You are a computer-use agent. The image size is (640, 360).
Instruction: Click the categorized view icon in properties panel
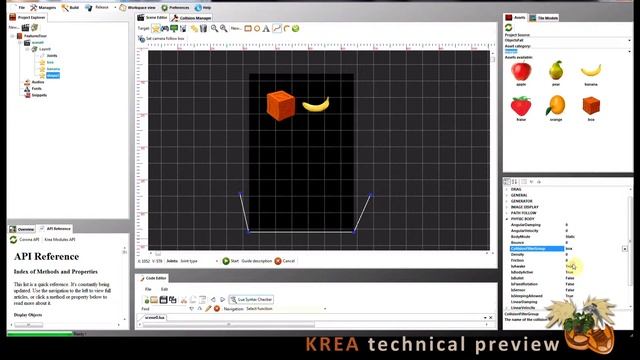pyautogui.click(x=507, y=182)
